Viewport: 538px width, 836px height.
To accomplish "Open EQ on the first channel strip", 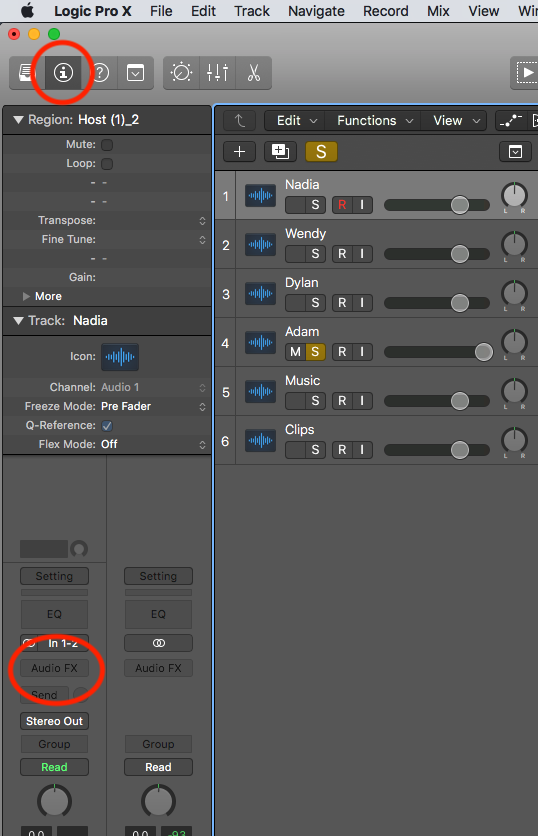I will [54, 614].
